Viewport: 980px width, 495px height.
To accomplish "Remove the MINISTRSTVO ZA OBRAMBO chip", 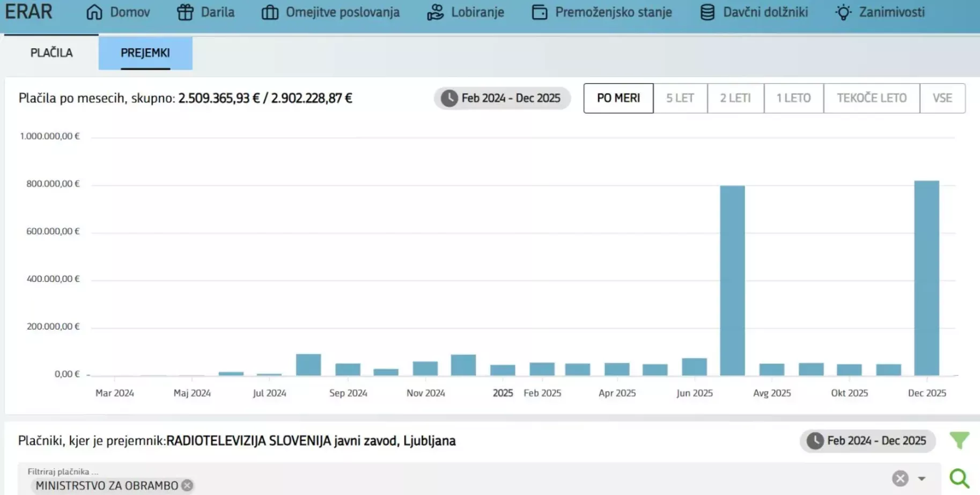I will (187, 485).
